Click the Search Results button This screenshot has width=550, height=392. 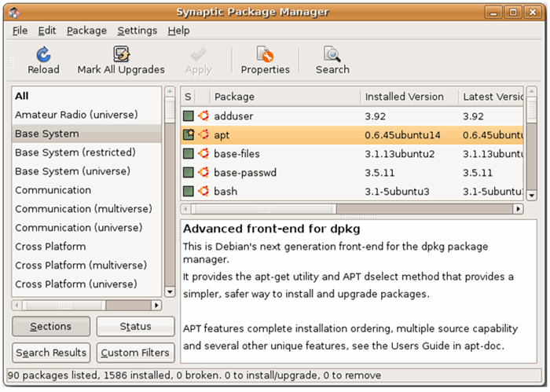tap(51, 353)
